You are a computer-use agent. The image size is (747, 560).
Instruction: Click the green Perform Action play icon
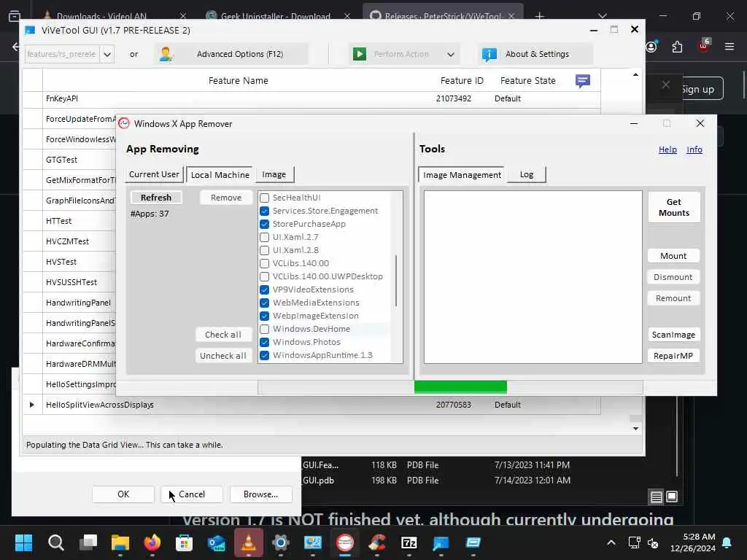[x=360, y=54]
